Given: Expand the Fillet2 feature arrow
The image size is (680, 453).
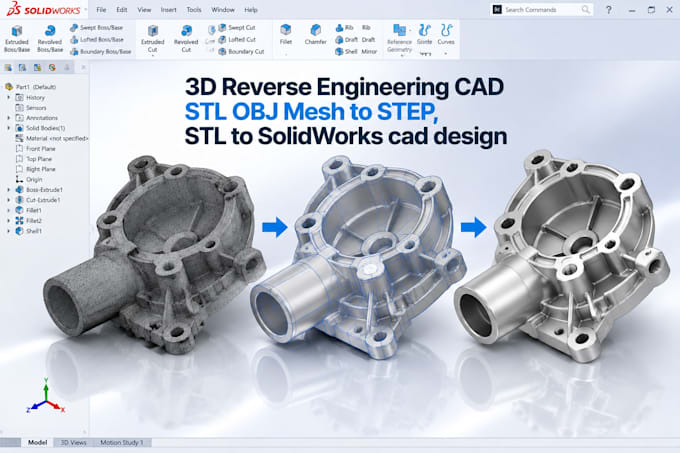Looking at the screenshot, I should pyautogui.click(x=8, y=221).
